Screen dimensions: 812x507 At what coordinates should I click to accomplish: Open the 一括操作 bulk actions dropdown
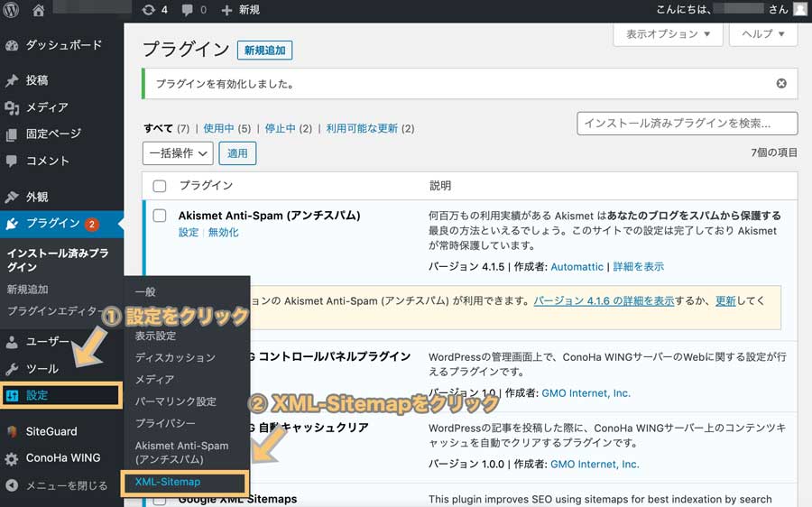click(x=178, y=153)
